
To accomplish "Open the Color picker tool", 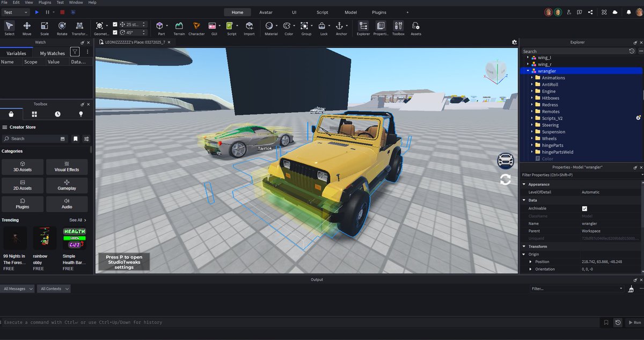I will [x=289, y=28].
